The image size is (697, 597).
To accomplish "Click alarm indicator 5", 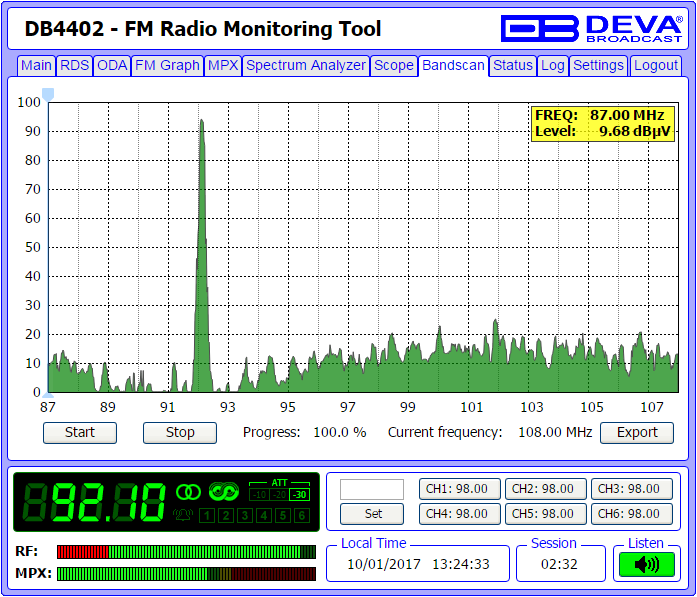I will pyautogui.click(x=283, y=516).
